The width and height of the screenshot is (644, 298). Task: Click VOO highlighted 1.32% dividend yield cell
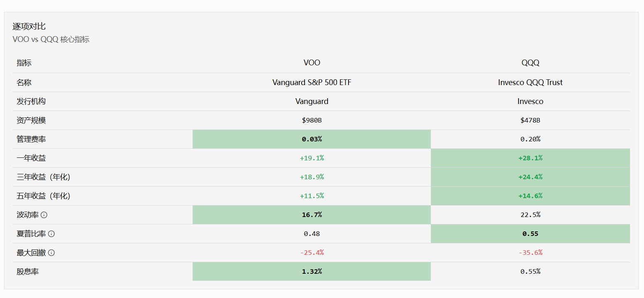pos(312,272)
